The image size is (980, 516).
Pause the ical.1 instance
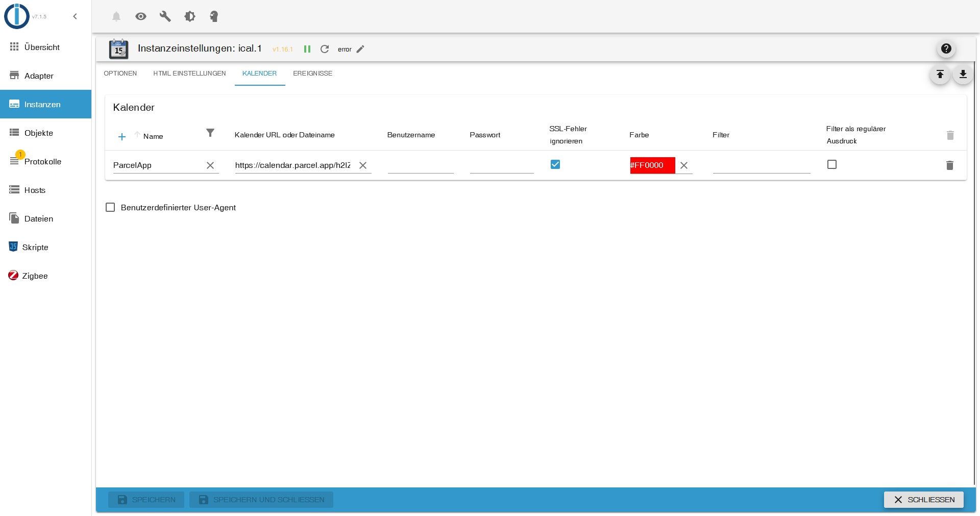pos(307,49)
